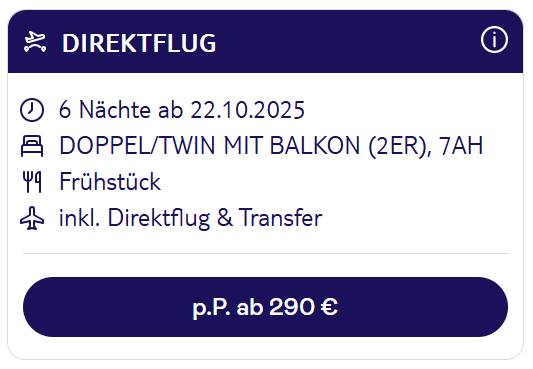
Task: Select the departure date 22.10.2025
Action: [x=247, y=110]
